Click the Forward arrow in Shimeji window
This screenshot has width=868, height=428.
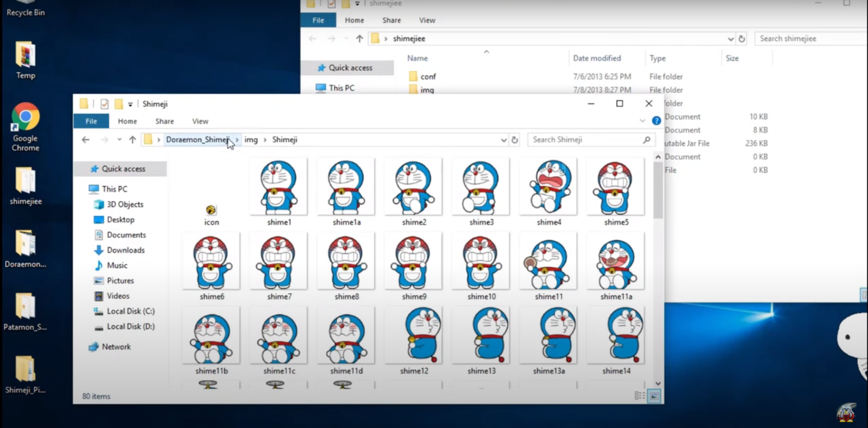[x=104, y=140]
